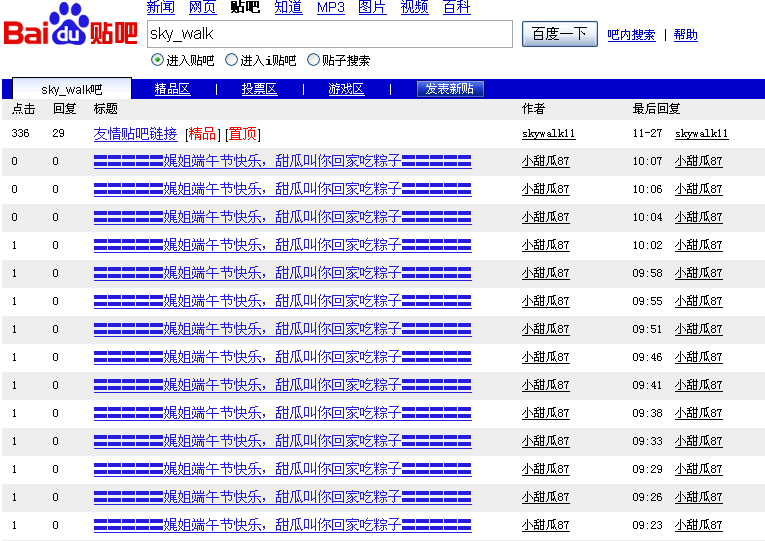Click the 回复 column header
This screenshot has height=541, width=765.
point(64,109)
